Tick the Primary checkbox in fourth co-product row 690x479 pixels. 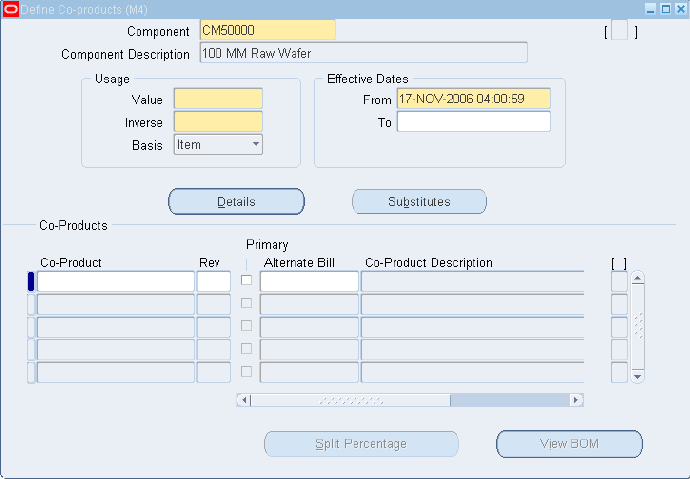(246, 349)
